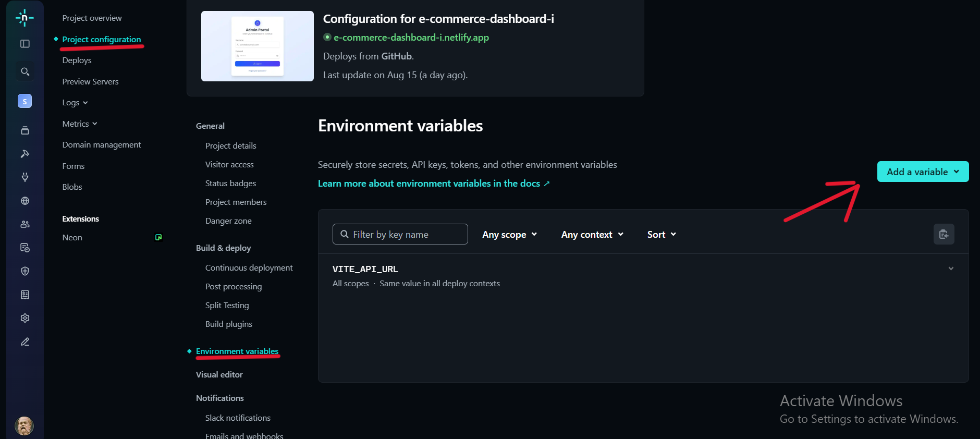Open the Add a variable dropdown
The image size is (980, 439).
pyautogui.click(x=923, y=172)
